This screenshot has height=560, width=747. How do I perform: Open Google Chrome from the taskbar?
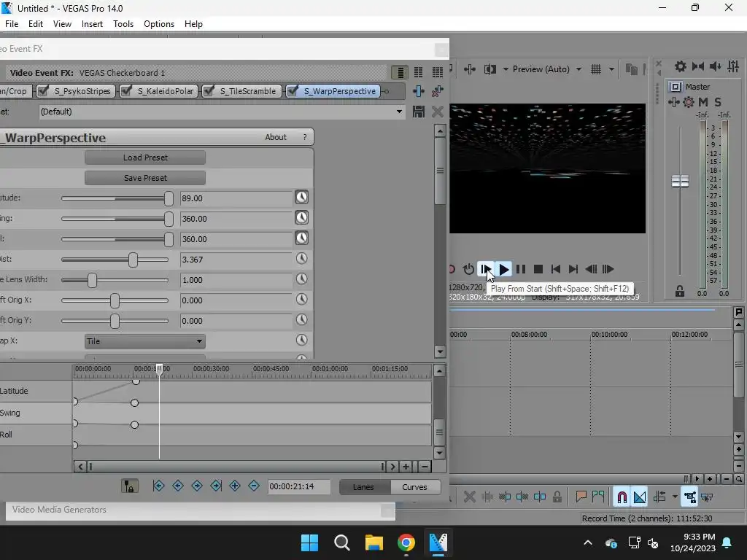406,542
